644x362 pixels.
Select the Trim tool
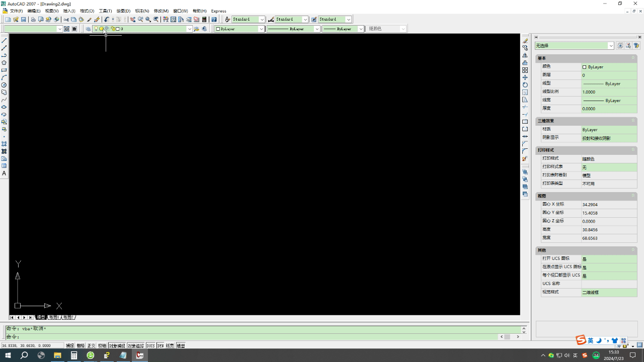(x=525, y=107)
